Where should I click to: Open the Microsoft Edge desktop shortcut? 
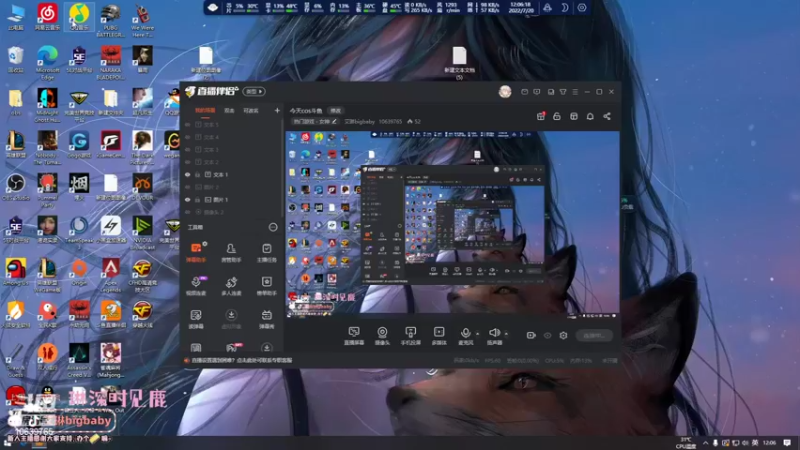pyautogui.click(x=47, y=62)
